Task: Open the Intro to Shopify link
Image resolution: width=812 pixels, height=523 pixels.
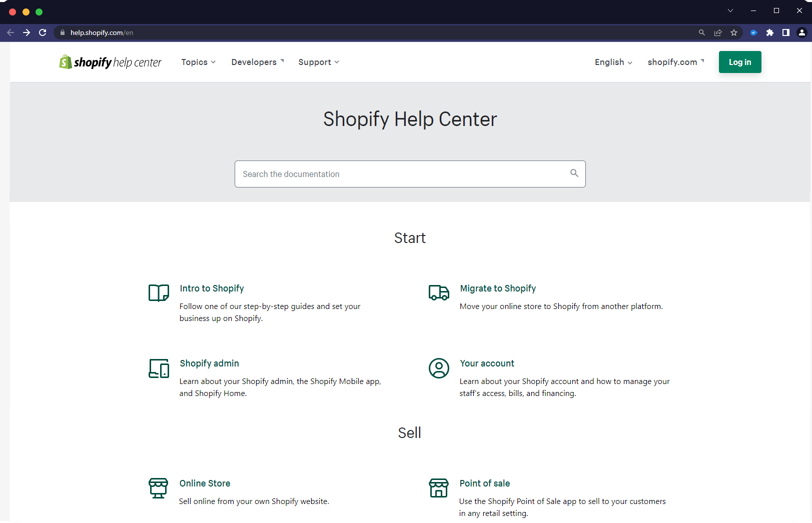Action: click(x=212, y=288)
